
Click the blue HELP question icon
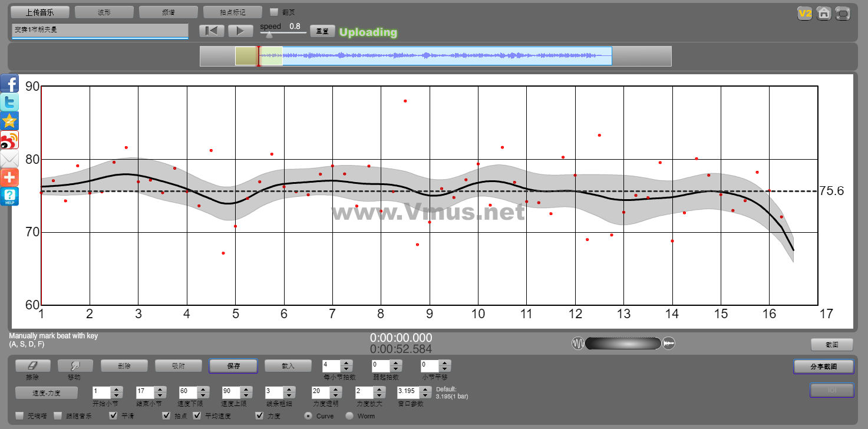pos(9,196)
